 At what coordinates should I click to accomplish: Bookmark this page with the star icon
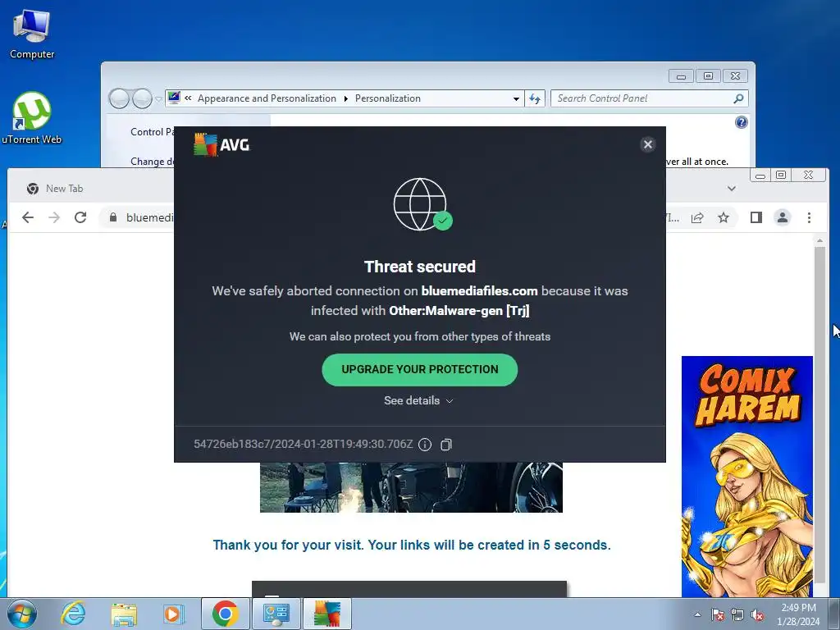pyautogui.click(x=724, y=217)
